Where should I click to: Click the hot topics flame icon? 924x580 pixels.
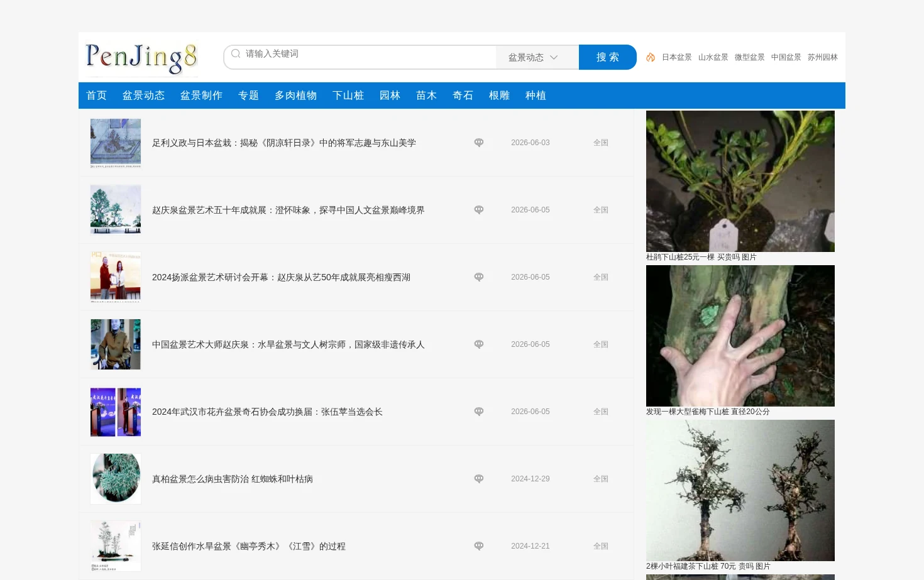coord(651,57)
